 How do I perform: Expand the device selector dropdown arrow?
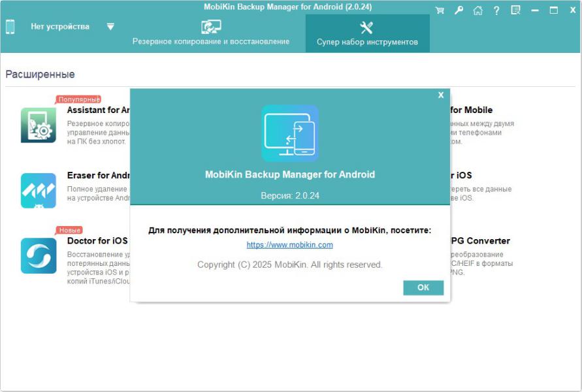(110, 27)
